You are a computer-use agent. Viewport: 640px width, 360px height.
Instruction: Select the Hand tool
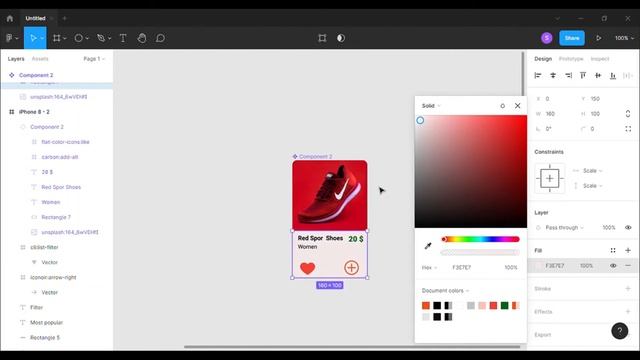142,38
